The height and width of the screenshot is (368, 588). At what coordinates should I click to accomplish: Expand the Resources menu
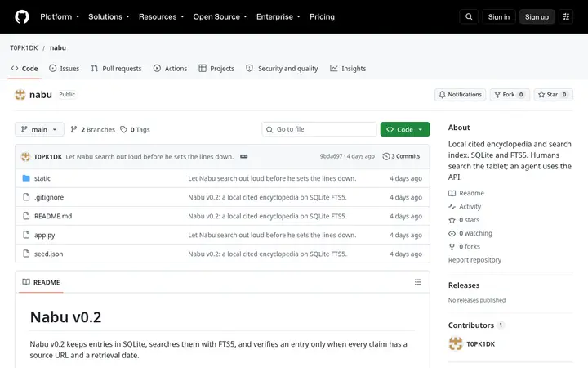pos(161,17)
